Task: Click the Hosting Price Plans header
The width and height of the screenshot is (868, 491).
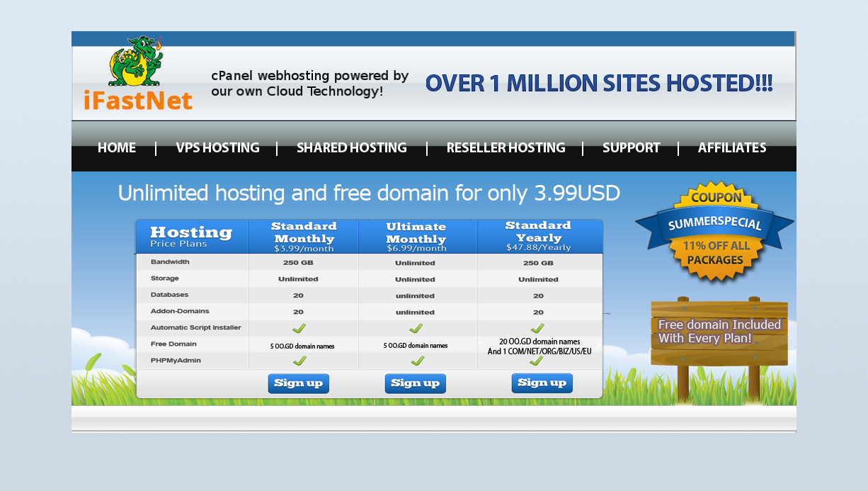Action: (x=191, y=237)
